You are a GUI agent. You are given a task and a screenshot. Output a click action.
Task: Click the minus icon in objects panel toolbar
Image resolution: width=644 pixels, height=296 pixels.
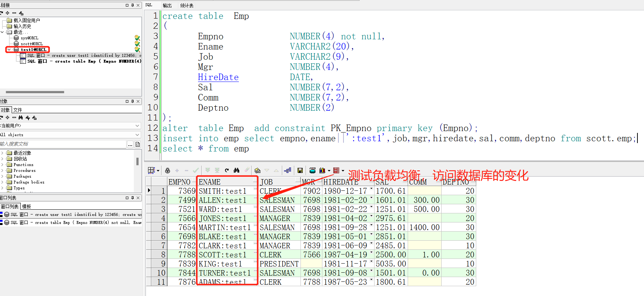14,118
